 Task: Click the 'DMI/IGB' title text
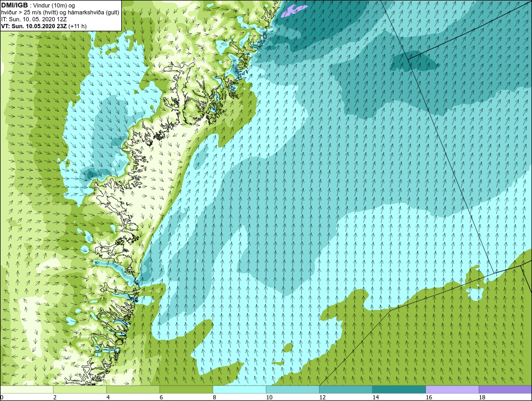(14, 5)
